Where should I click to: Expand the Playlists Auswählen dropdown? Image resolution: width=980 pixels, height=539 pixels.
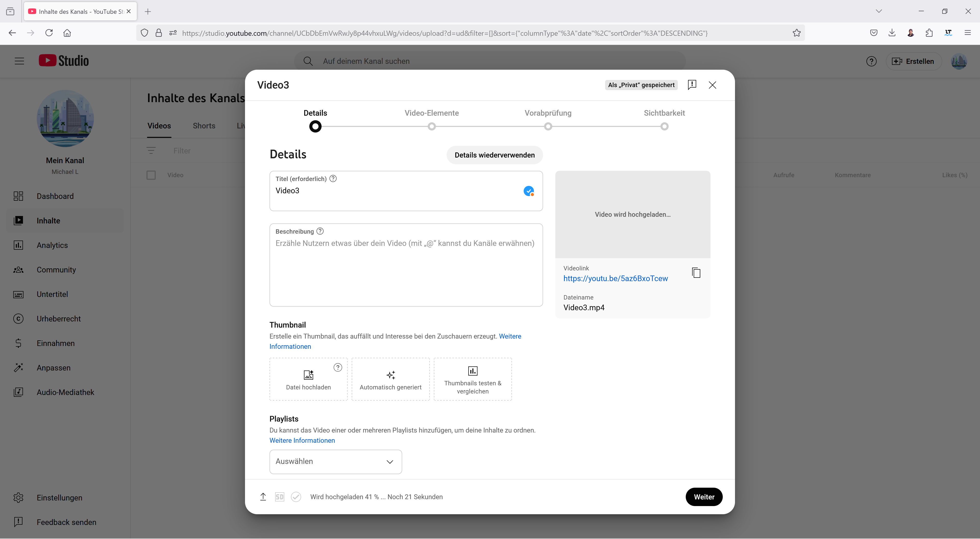(x=336, y=462)
